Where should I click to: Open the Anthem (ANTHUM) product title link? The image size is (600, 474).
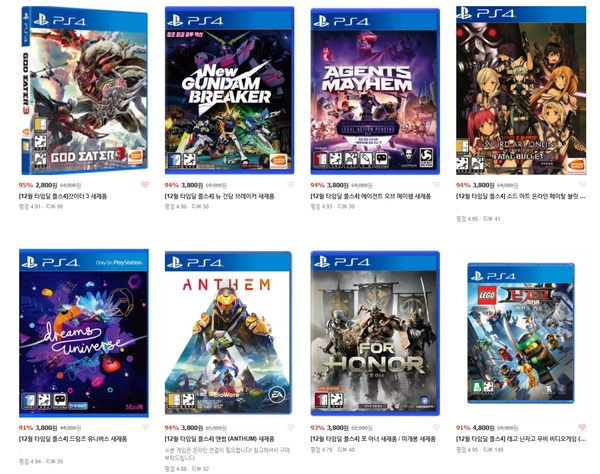click(x=219, y=439)
